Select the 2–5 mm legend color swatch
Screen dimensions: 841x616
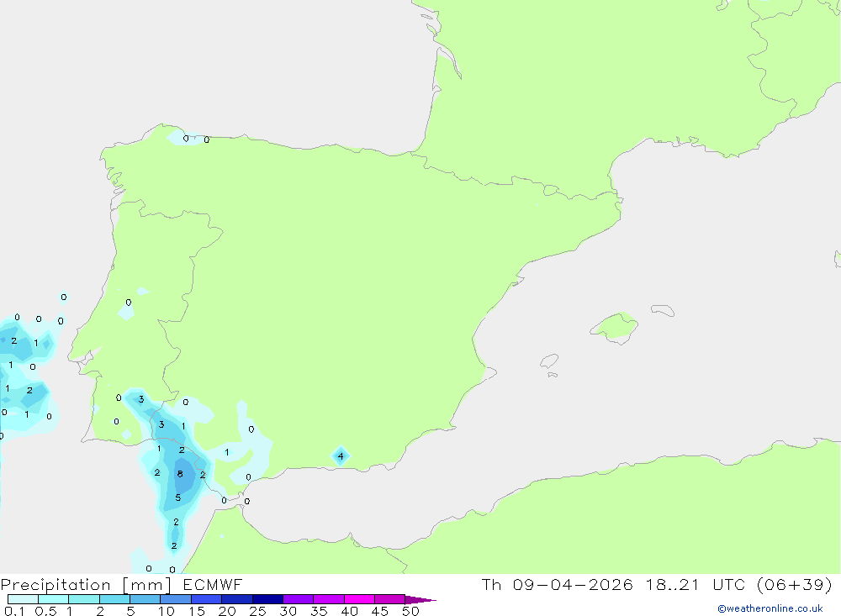(x=114, y=599)
